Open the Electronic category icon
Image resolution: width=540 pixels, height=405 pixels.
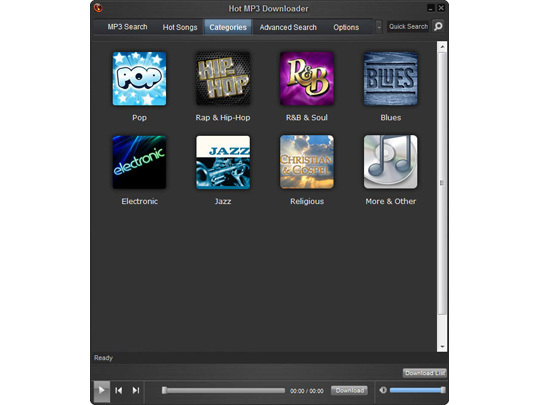[139, 162]
